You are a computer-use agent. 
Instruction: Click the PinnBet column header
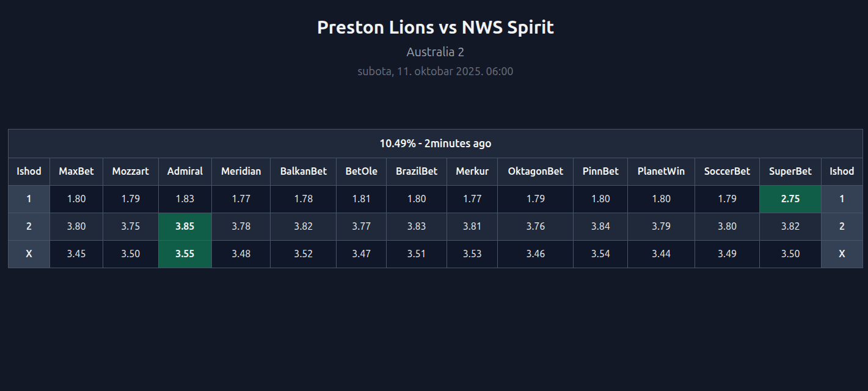tap(600, 171)
